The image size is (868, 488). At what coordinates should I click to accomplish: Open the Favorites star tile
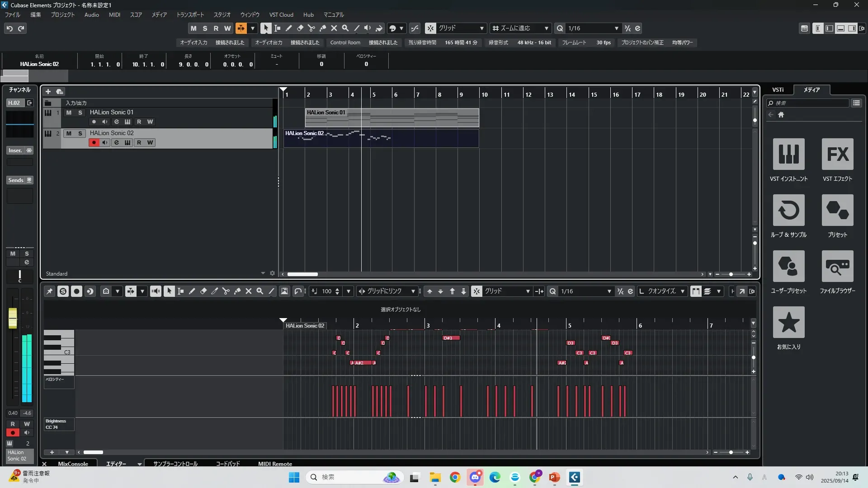tap(788, 322)
